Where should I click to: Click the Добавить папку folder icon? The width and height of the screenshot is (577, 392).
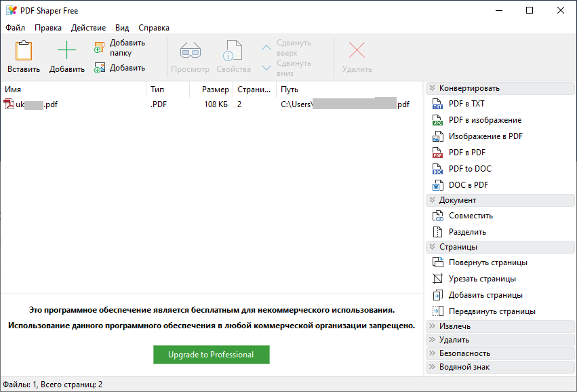coord(100,48)
